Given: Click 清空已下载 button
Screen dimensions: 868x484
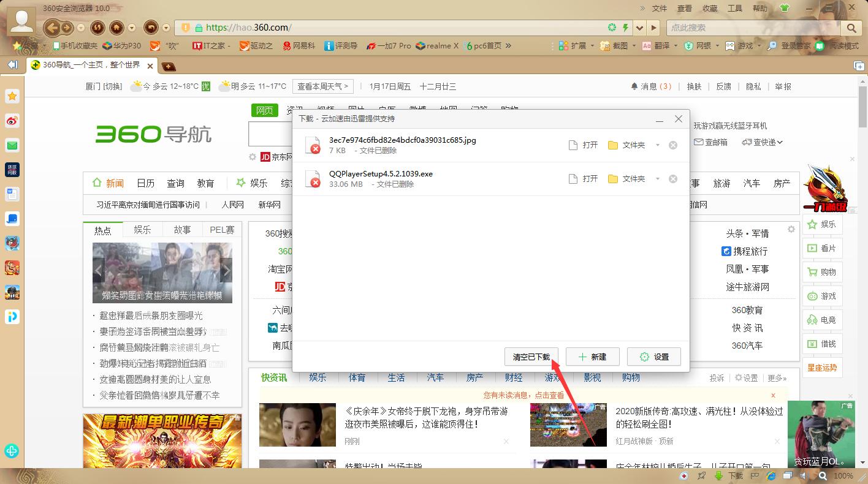Looking at the screenshot, I should 531,357.
